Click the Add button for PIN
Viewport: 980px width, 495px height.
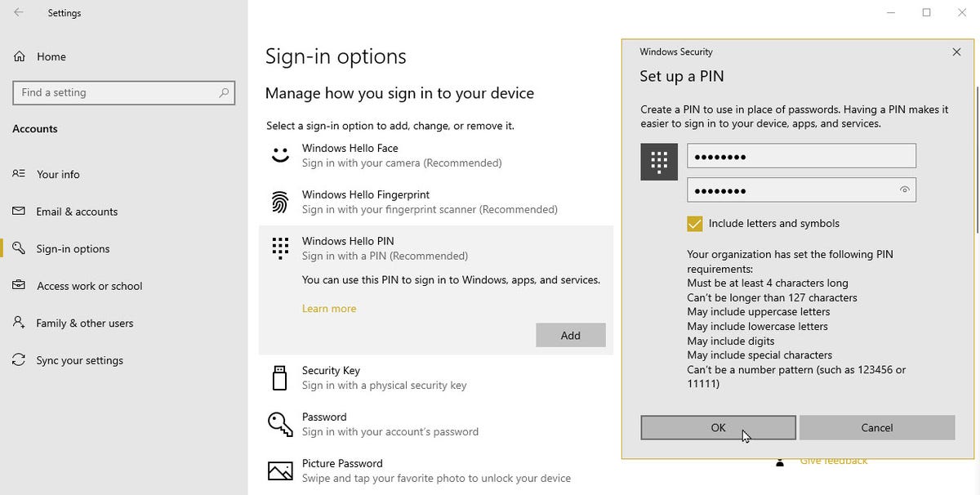571,335
